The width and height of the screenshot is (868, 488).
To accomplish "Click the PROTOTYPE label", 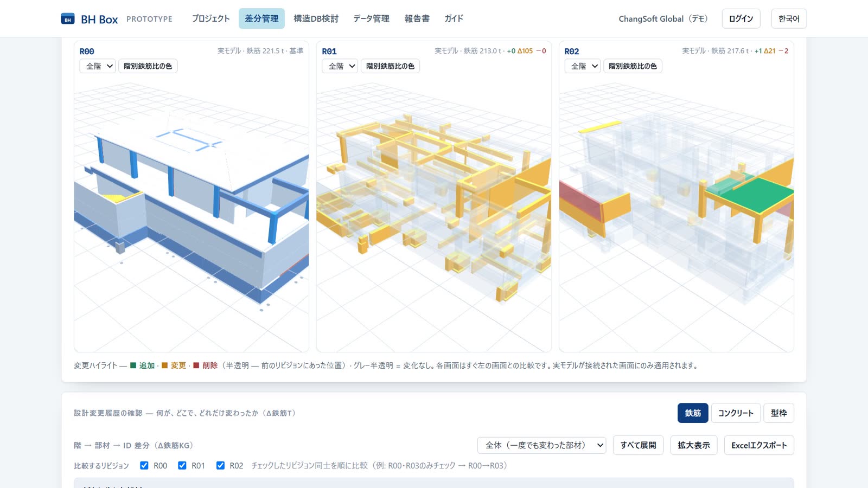I will [x=149, y=19].
